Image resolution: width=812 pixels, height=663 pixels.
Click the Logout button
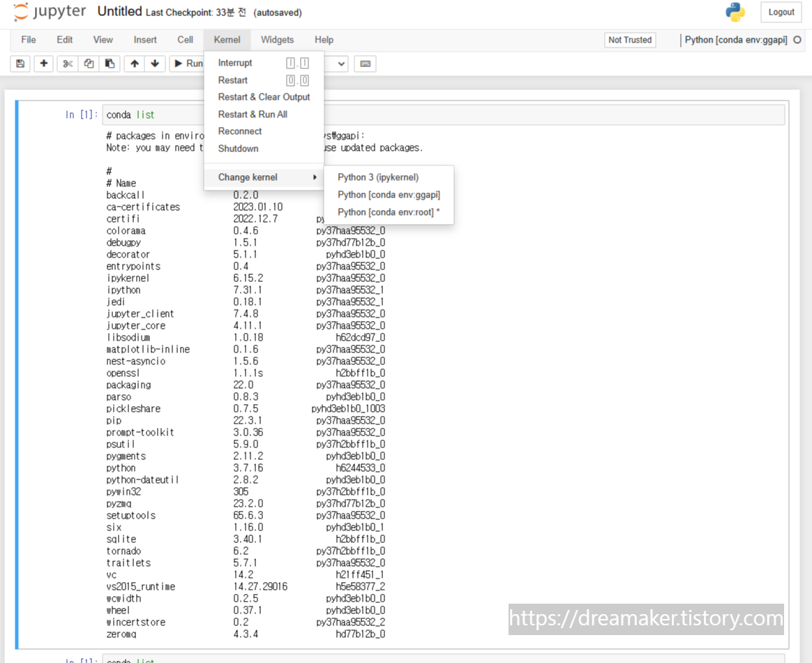(781, 12)
